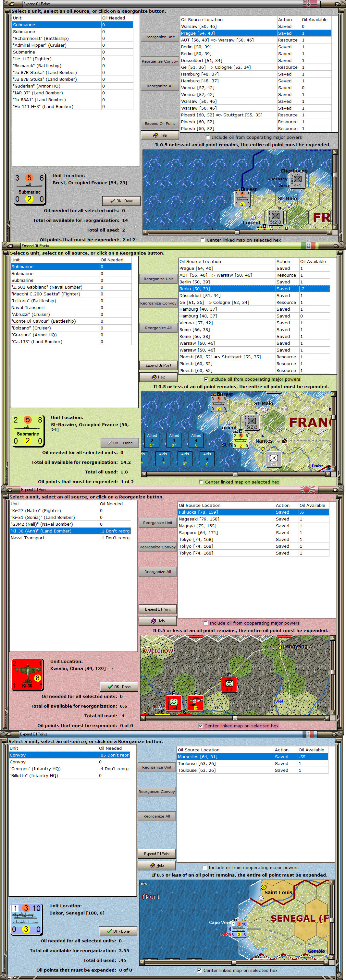
Task: Click Reorganize All in the Kweilin window
Action: [x=158, y=572]
